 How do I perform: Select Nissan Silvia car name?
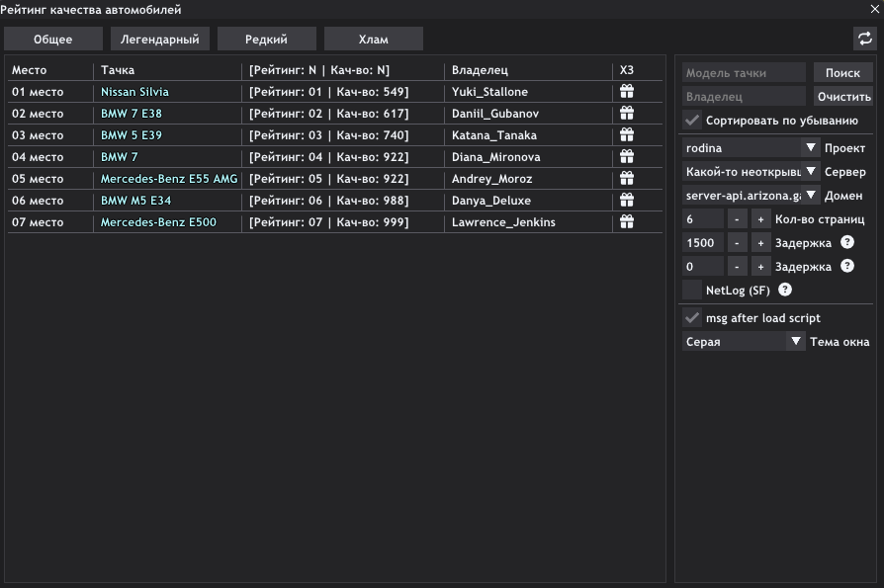(x=134, y=91)
